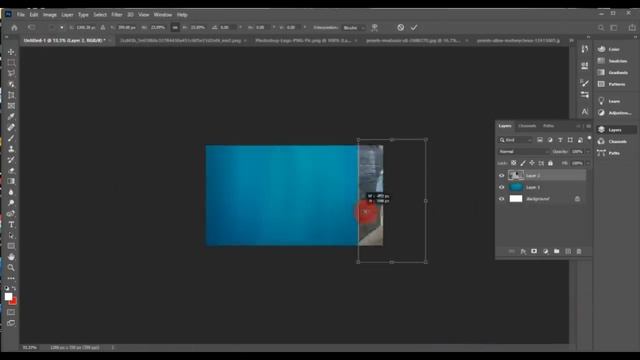Select the Brush tool

coord(11,138)
